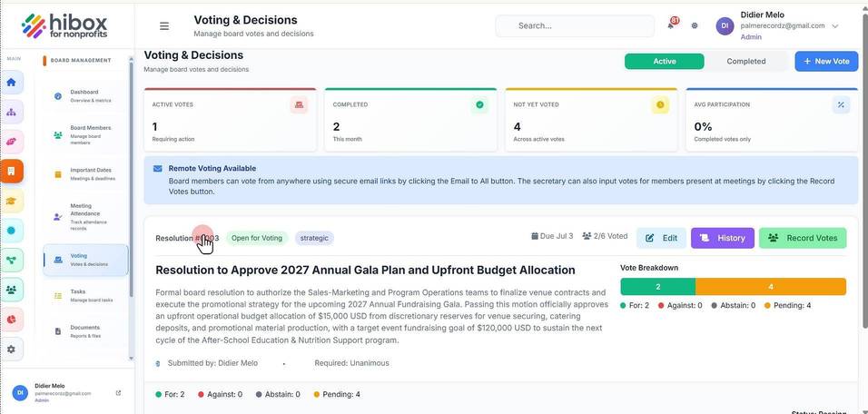
Task: Expand the user account dropdown chevron
Action: click(835, 26)
